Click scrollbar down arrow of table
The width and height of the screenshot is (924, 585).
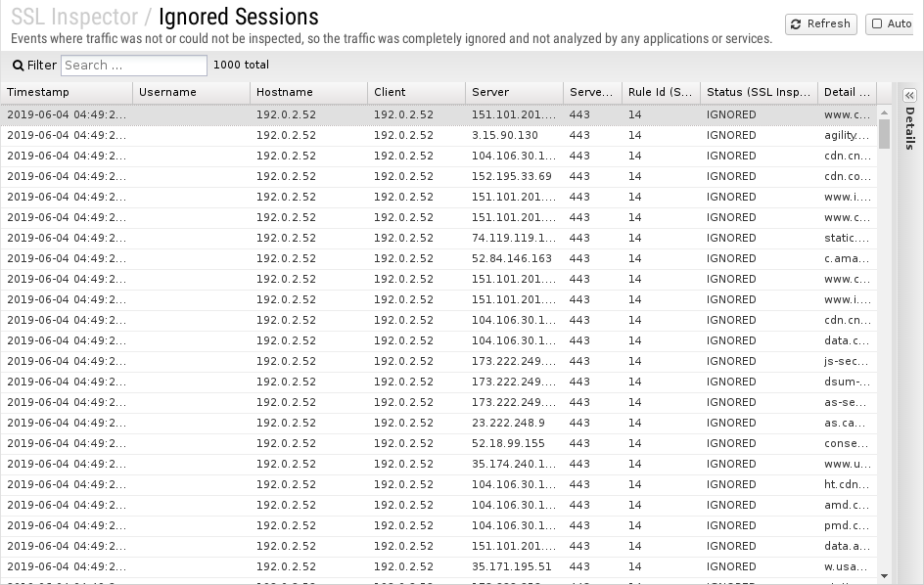pos(884,576)
